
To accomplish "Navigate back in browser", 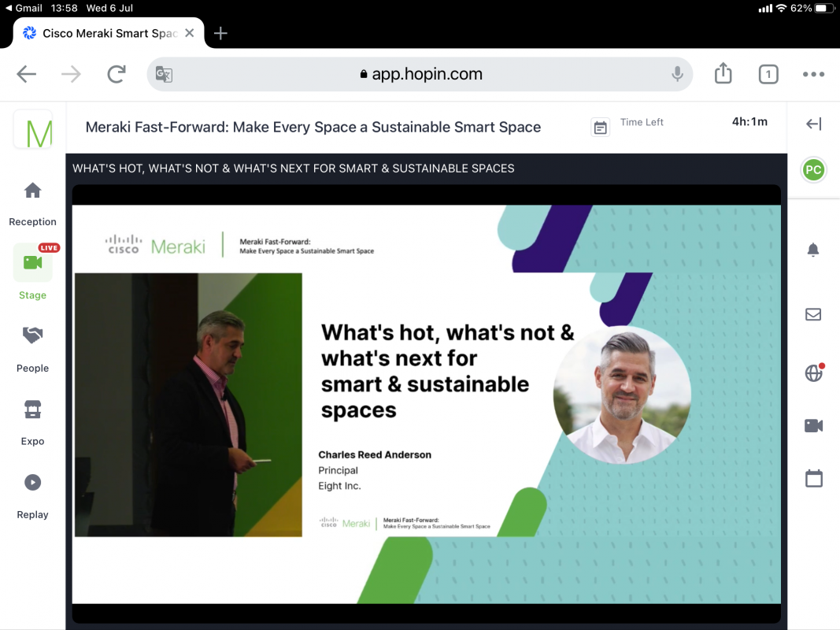I will (x=26, y=74).
